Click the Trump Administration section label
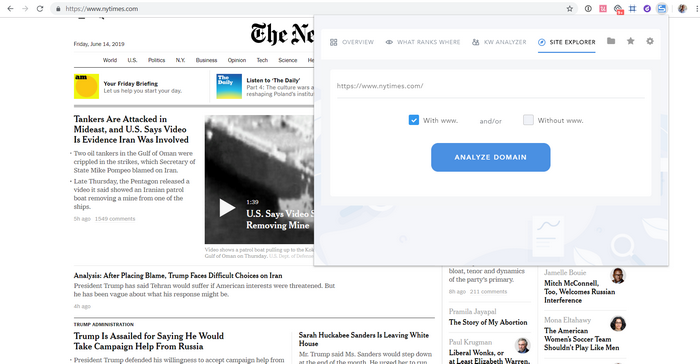This screenshot has width=700, height=364. click(x=104, y=324)
